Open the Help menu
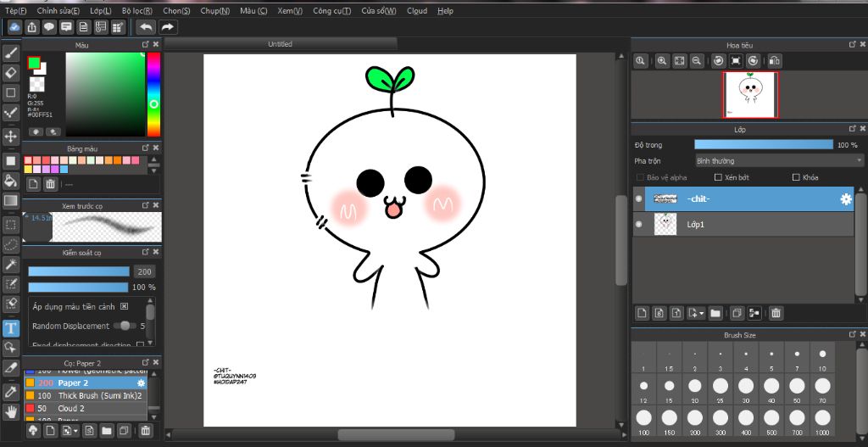Viewport: 868px width, 447px height. click(x=445, y=10)
